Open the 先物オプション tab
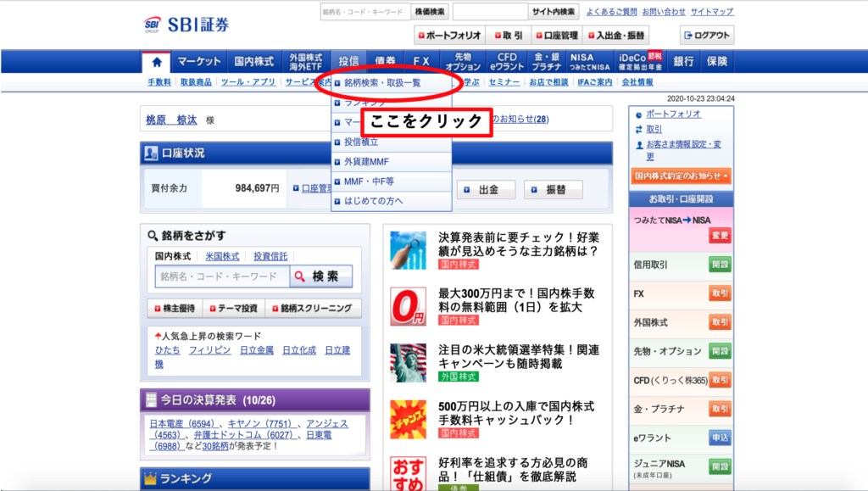Viewport: 868px width, 491px height. pyautogui.click(x=463, y=61)
